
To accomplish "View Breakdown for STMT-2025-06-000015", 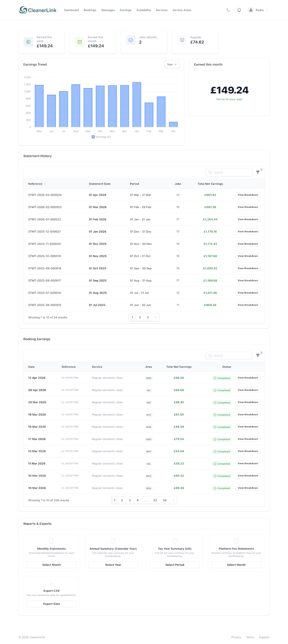I will [x=248, y=305].
